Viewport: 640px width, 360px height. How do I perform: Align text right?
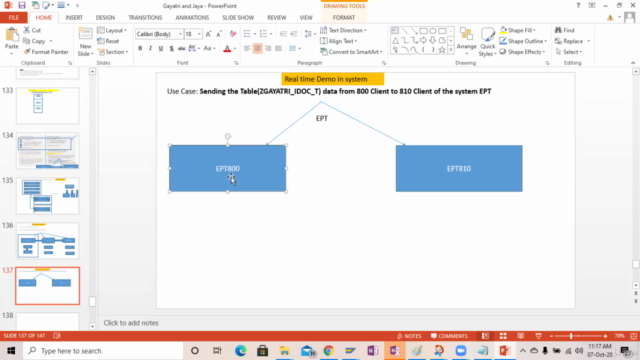pyautogui.click(x=268, y=49)
